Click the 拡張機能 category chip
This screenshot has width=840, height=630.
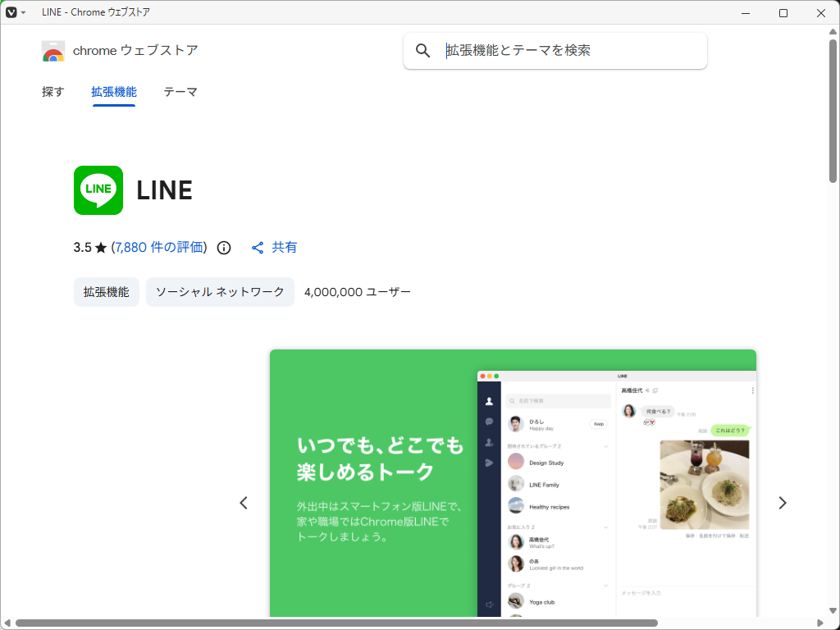coord(107,292)
